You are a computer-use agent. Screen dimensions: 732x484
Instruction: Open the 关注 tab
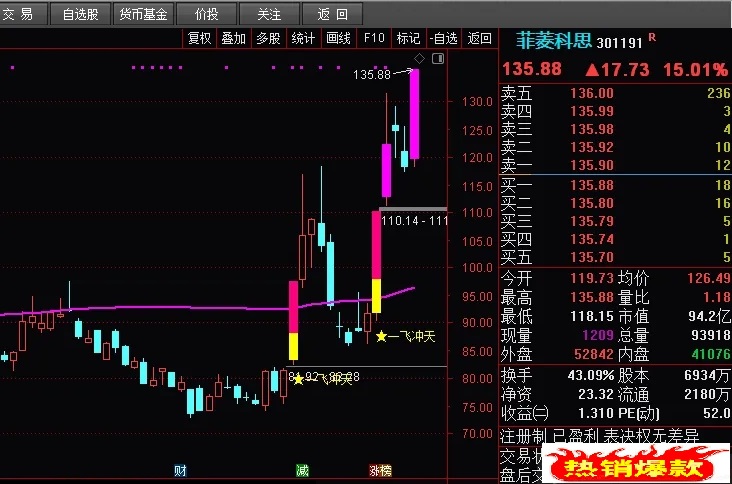click(269, 14)
